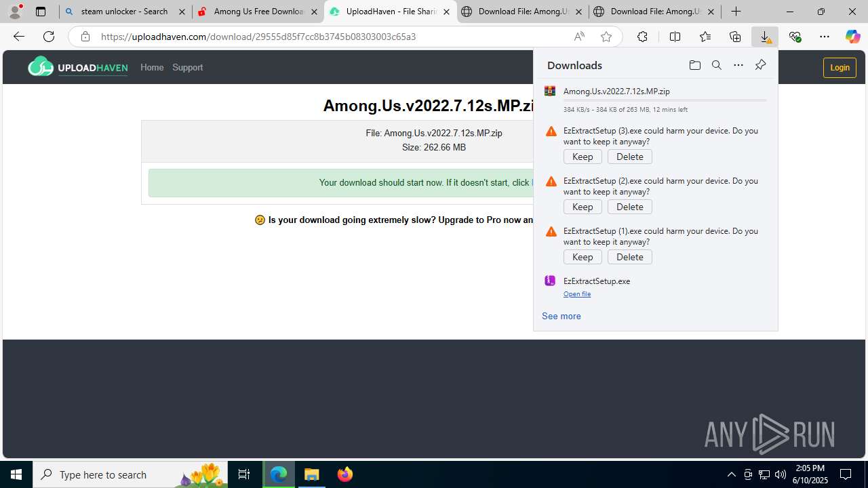
Task: Open Task View on taskbar
Action: click(244, 474)
